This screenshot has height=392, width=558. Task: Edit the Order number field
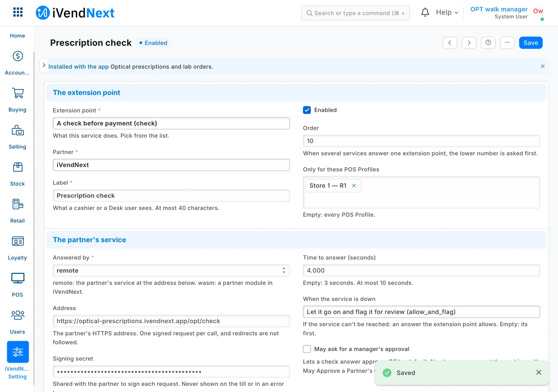pyautogui.click(x=421, y=141)
